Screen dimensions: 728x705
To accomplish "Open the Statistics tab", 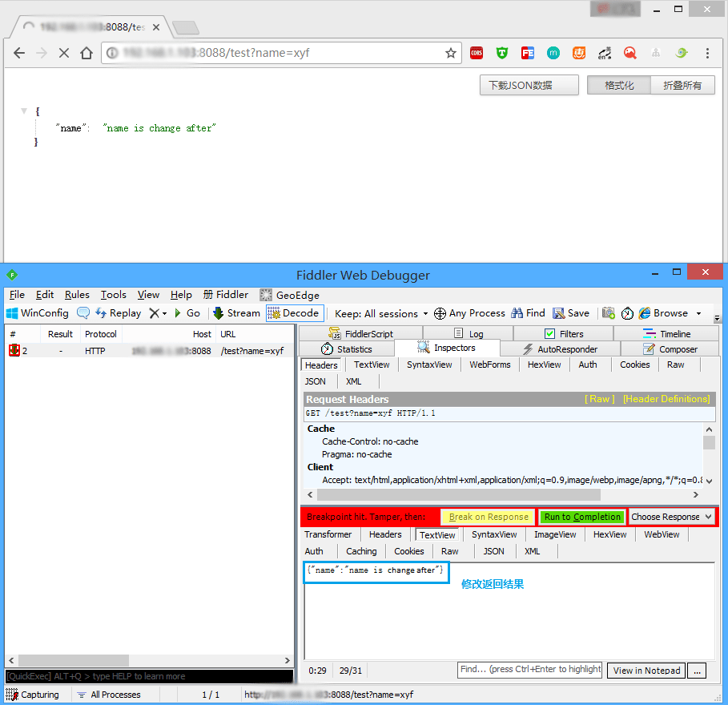I will (347, 348).
